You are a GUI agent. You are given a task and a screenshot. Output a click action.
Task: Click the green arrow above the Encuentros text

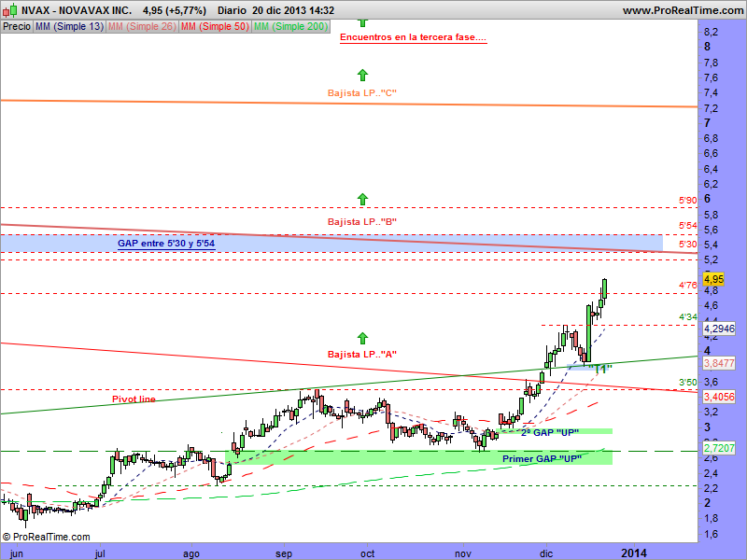click(362, 21)
